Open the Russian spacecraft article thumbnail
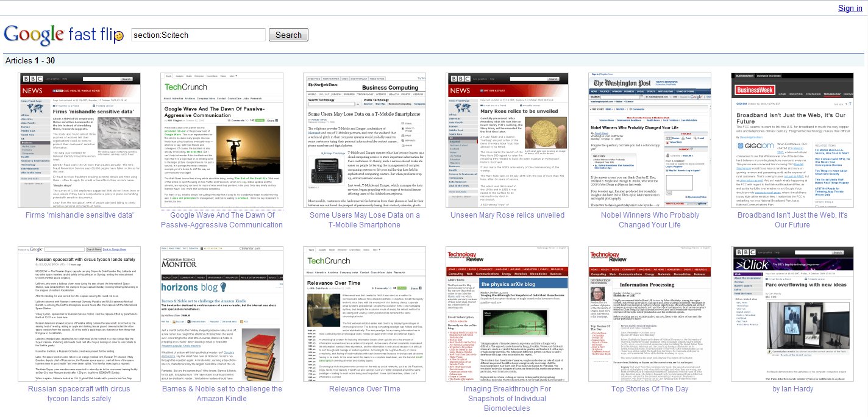Screen dimensions: 868x417 point(79,314)
